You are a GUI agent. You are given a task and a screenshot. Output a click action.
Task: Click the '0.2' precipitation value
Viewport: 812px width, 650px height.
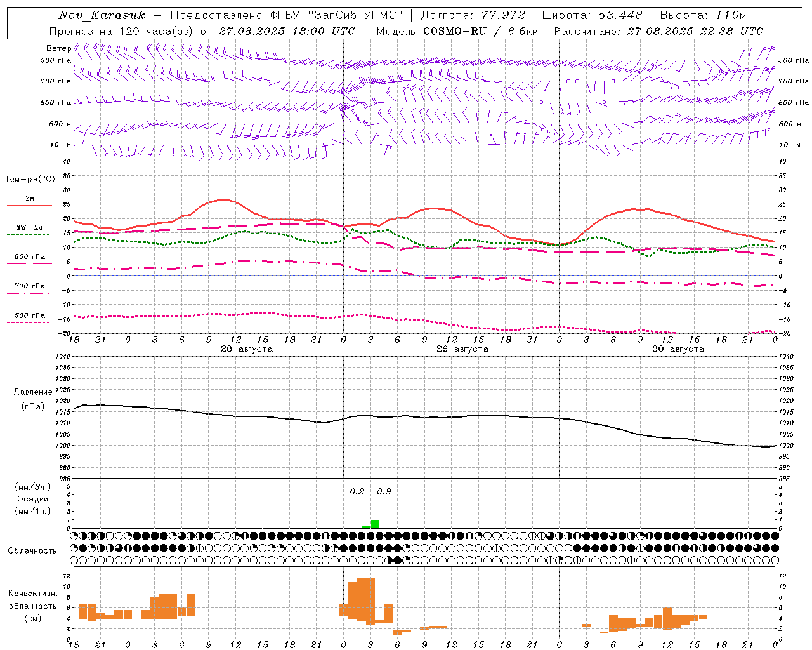tap(357, 492)
